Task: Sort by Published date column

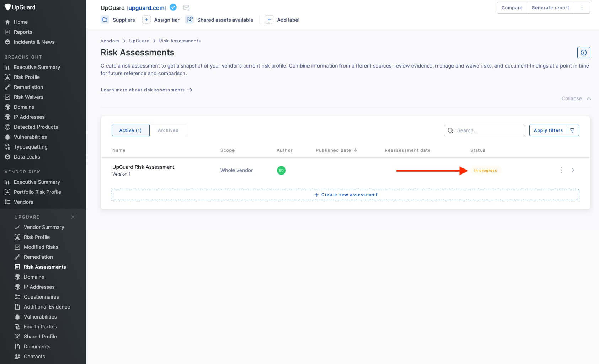Action: (x=336, y=150)
